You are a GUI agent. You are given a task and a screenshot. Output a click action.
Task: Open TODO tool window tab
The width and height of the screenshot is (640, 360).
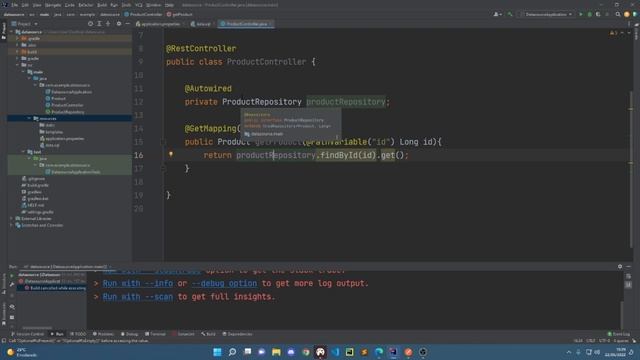click(78, 334)
